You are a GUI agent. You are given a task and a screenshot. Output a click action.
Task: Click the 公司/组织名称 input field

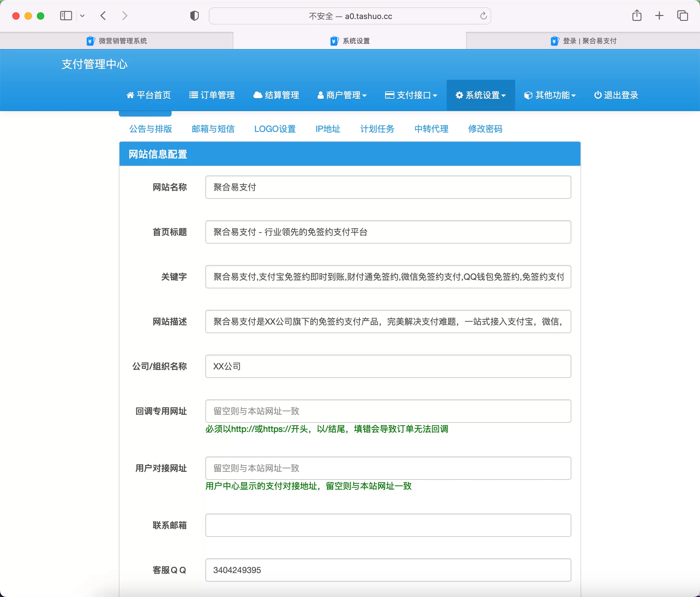pyautogui.click(x=388, y=366)
